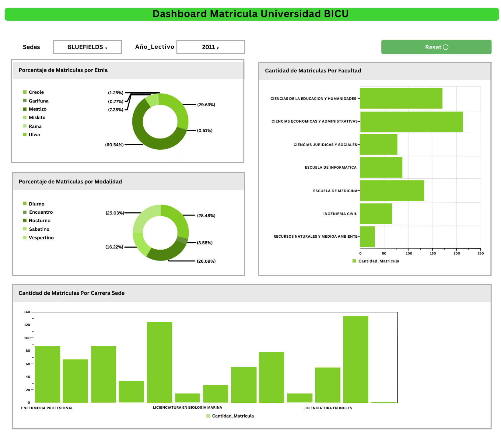This screenshot has width=501, height=448.
Task: Click the Diurno legend marker
Action: click(x=25, y=204)
